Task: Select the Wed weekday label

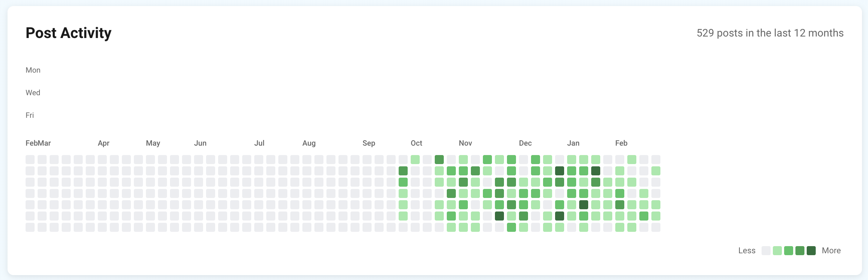Action: pos(33,93)
